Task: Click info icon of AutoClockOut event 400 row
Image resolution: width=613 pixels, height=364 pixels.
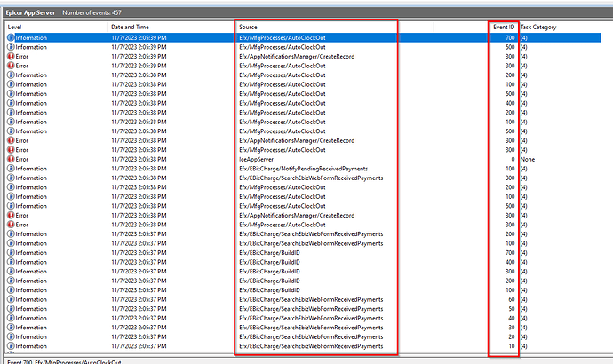Action: [x=11, y=103]
